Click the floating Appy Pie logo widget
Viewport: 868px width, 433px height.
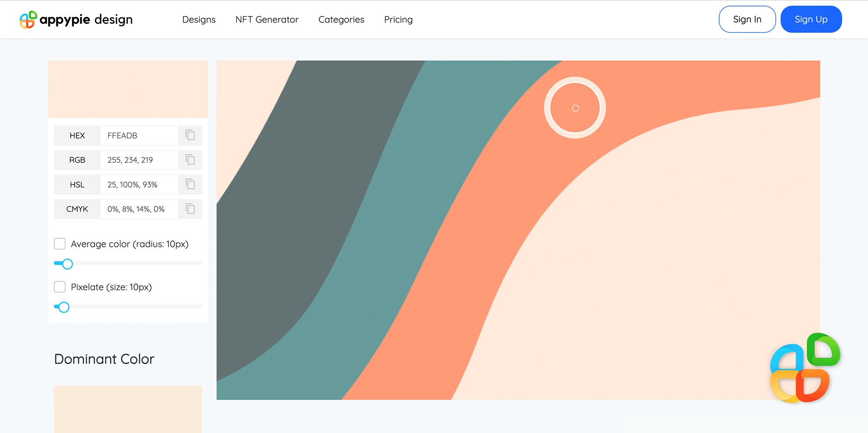coord(805,368)
